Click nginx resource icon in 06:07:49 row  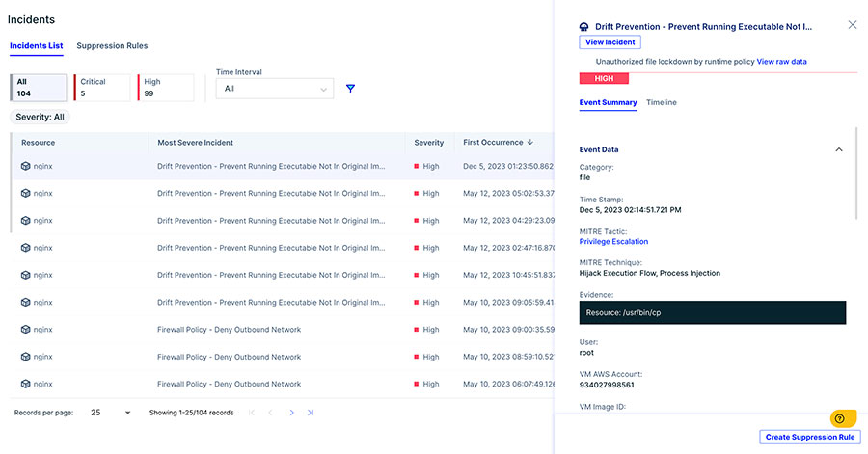click(x=25, y=384)
